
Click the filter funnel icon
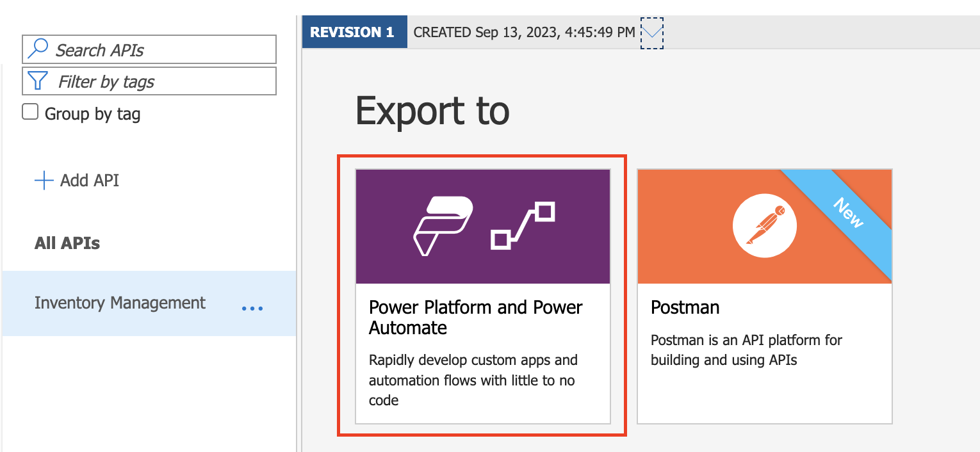[x=38, y=81]
